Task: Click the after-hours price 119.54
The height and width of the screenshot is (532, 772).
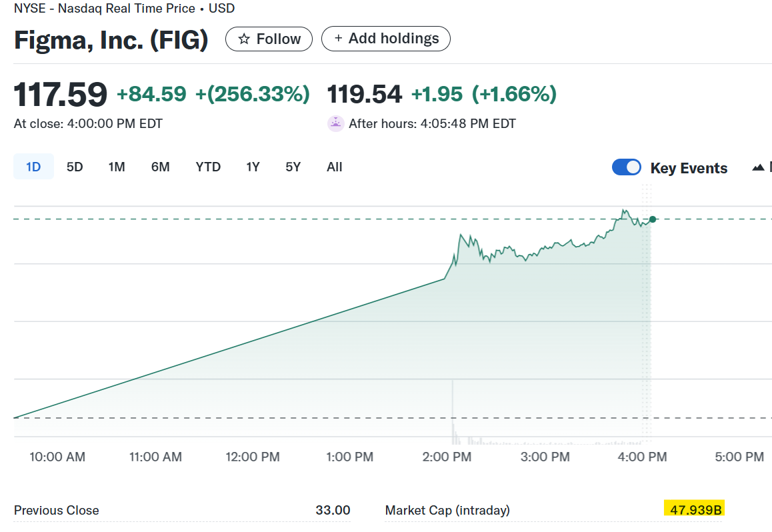Action: coord(365,94)
